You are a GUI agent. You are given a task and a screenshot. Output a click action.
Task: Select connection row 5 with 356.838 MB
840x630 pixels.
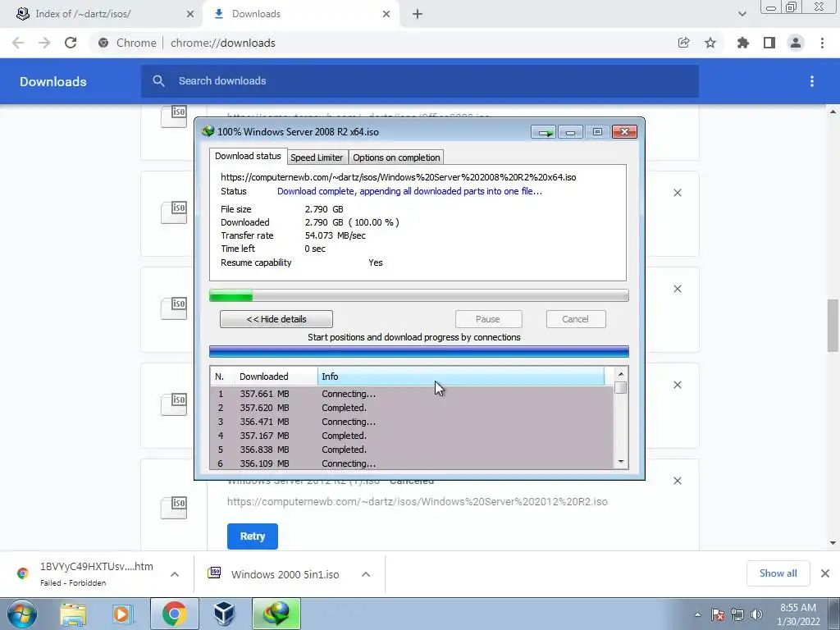point(412,450)
